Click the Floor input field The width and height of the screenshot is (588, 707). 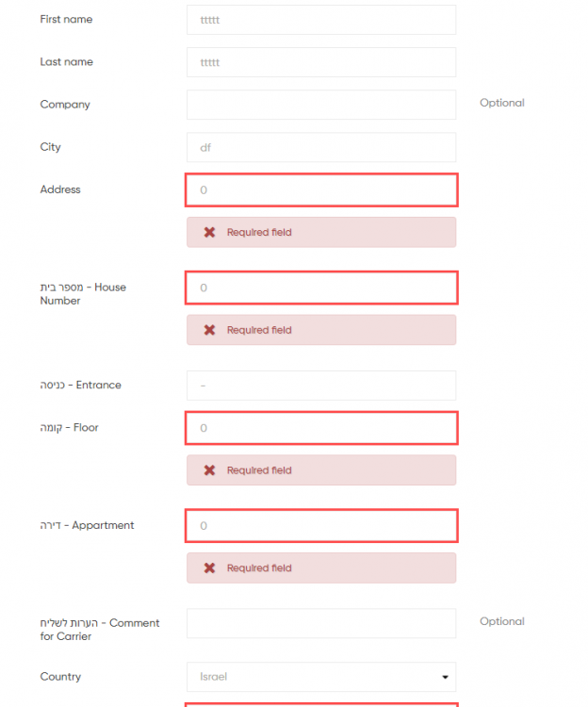click(x=321, y=428)
